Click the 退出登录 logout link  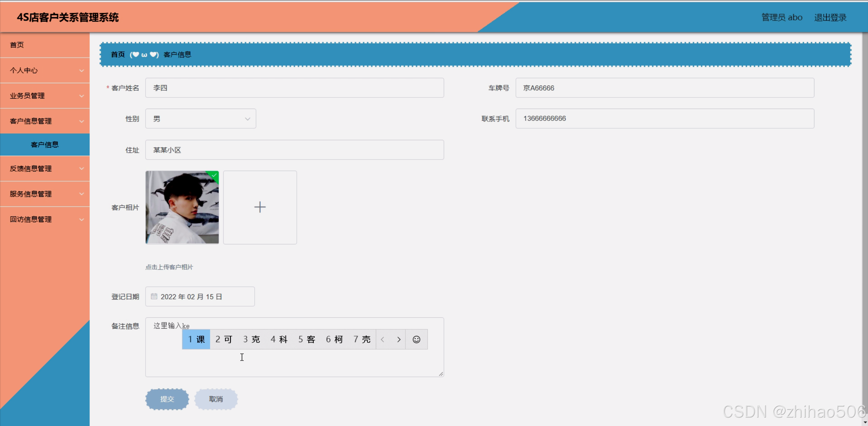tap(830, 17)
